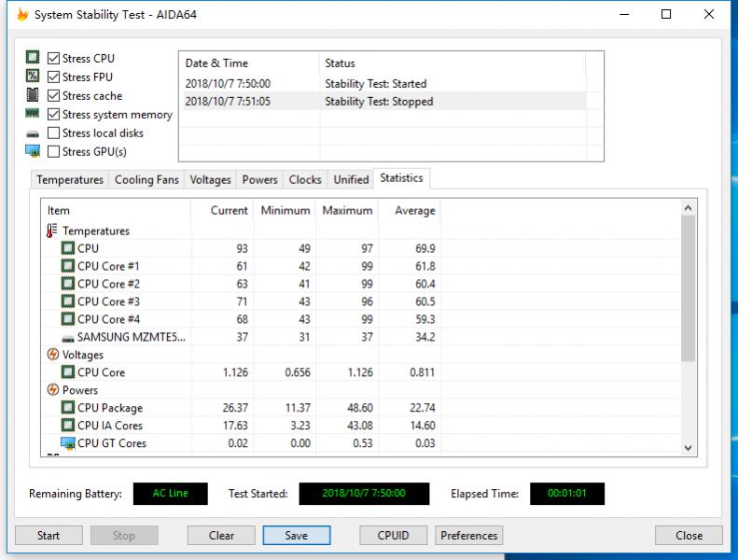Switch to the Clocks tab

click(x=305, y=179)
